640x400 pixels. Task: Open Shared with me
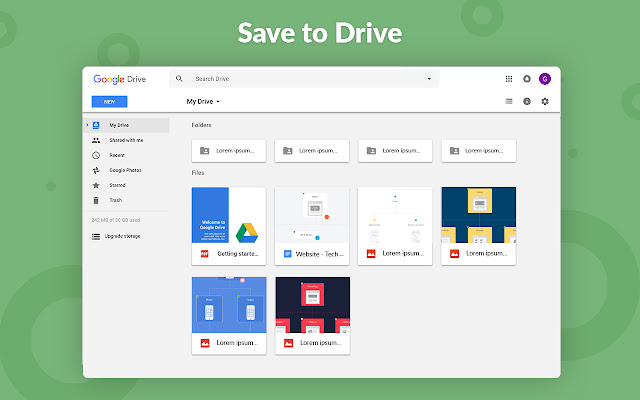click(x=127, y=140)
